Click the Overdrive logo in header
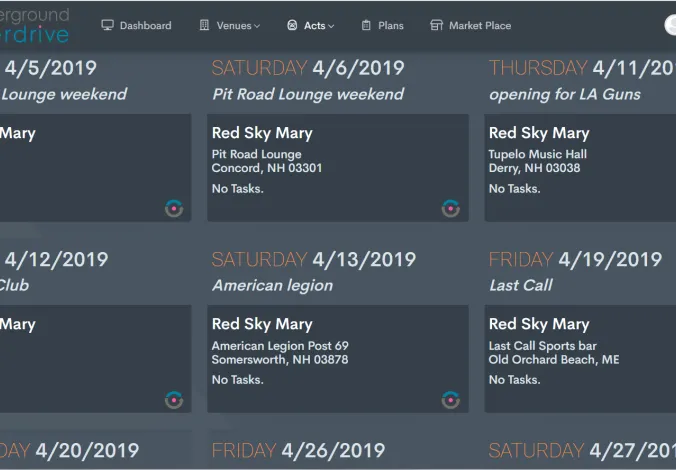676x470 pixels. click(x=34, y=25)
